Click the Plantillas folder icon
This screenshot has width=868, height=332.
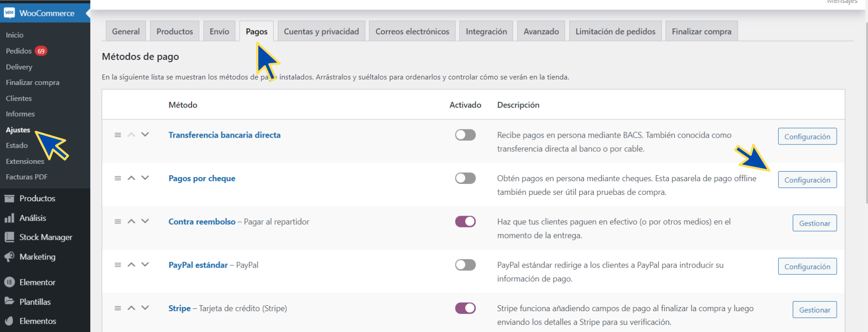pos(9,301)
